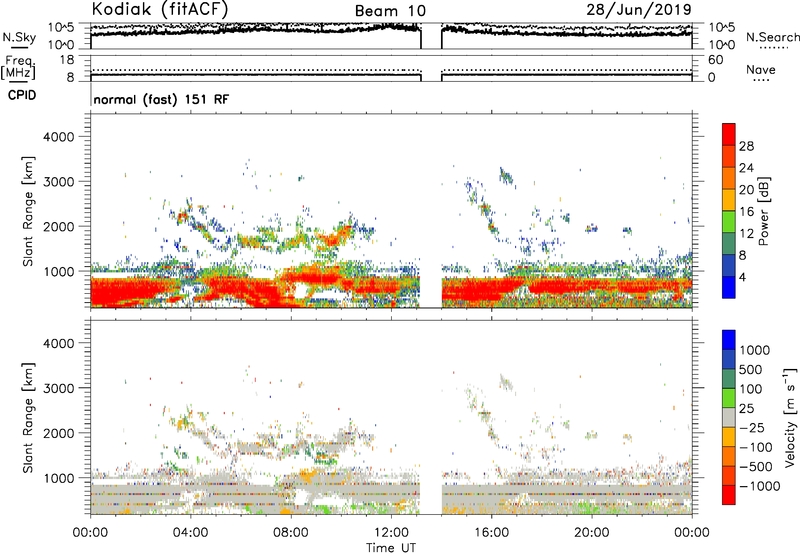Pick the top blue segment of velocity color bar
The width and height of the screenshot is (800, 554).
click(x=729, y=340)
